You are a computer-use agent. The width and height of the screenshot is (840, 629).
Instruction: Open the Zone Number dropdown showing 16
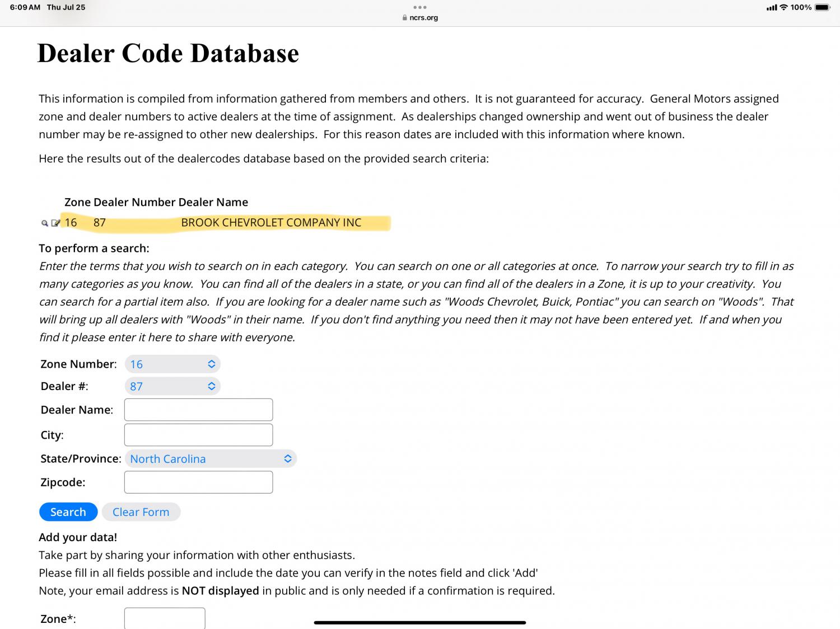pos(172,364)
